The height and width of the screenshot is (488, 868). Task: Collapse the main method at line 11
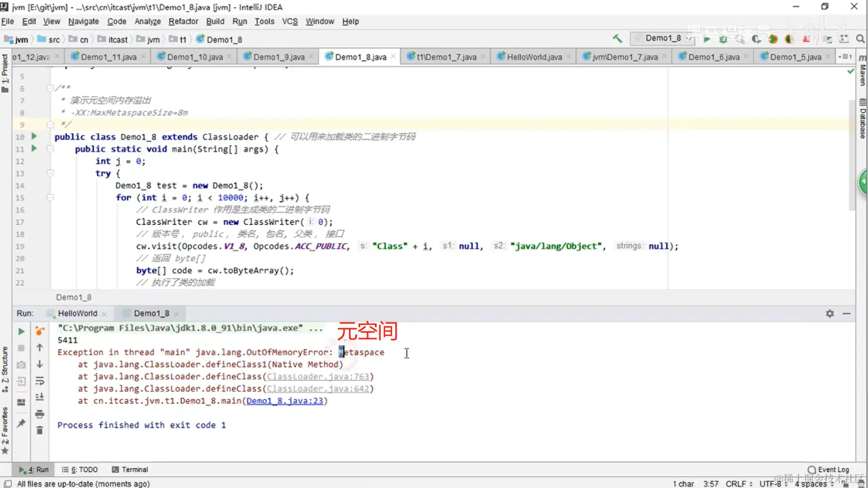click(50, 149)
